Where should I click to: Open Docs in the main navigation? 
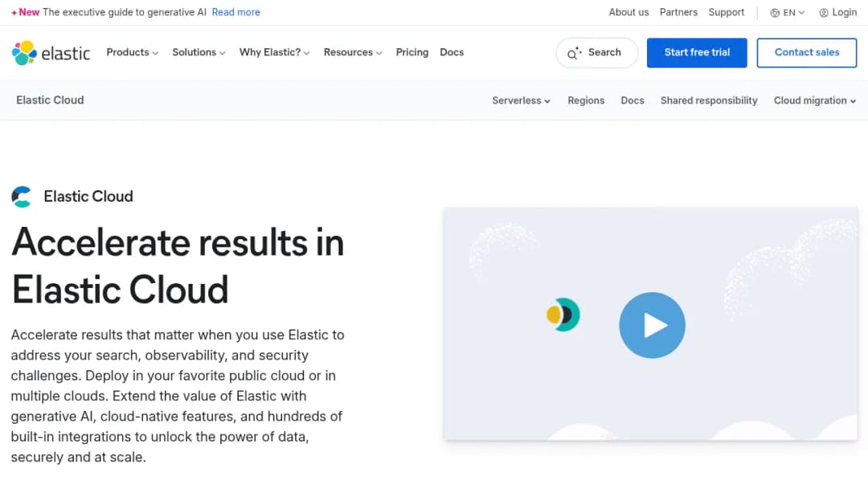[x=452, y=52]
